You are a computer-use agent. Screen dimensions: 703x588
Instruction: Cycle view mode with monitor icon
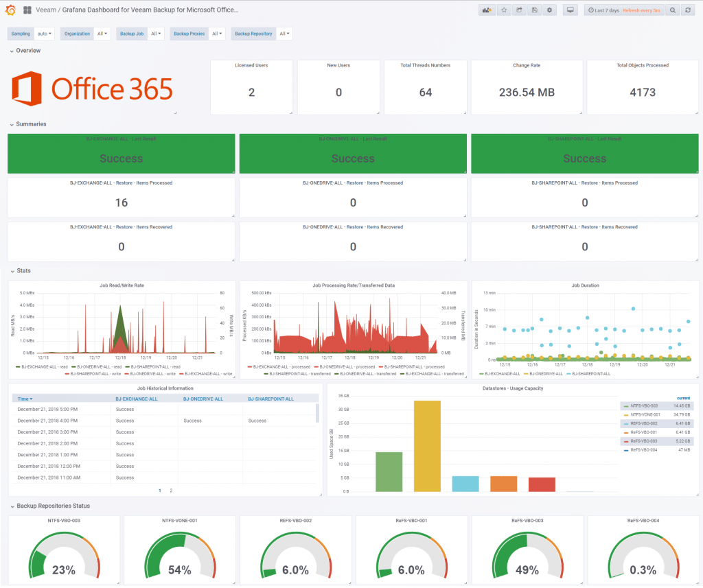tap(571, 10)
